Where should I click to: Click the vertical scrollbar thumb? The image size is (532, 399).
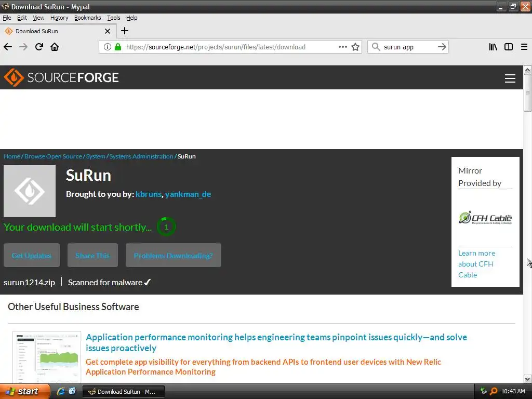(527, 92)
